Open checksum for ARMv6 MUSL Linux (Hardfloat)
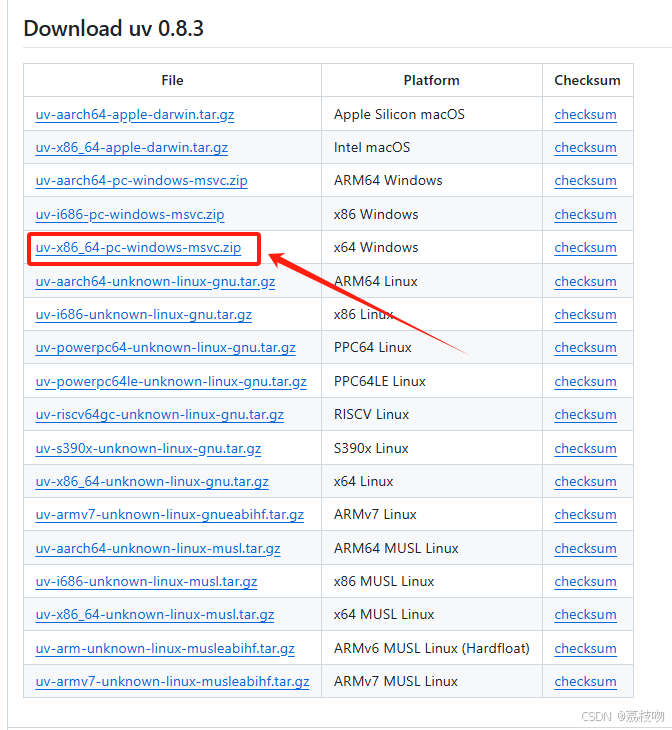The height and width of the screenshot is (730, 672). 585,649
